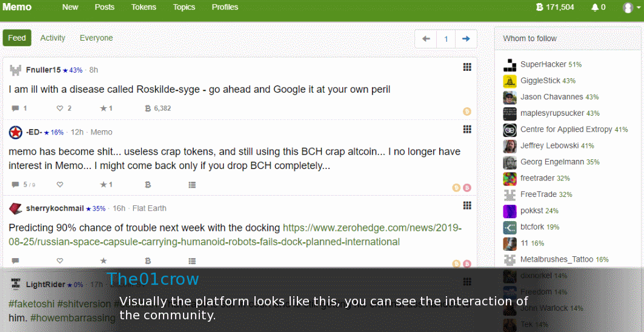Open the New menu item
Image resolution: width=644 pixels, height=332 pixels.
tap(70, 7)
